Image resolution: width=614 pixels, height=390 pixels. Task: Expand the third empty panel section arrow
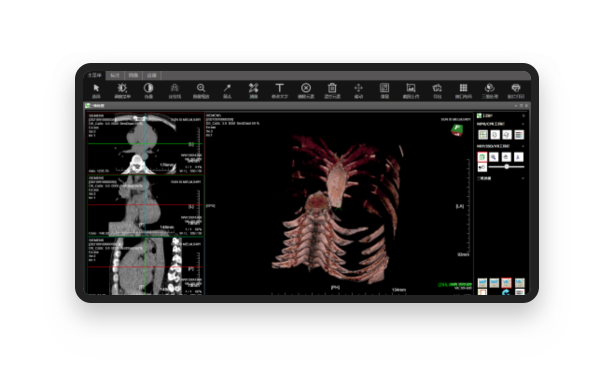pyautogui.click(x=523, y=178)
